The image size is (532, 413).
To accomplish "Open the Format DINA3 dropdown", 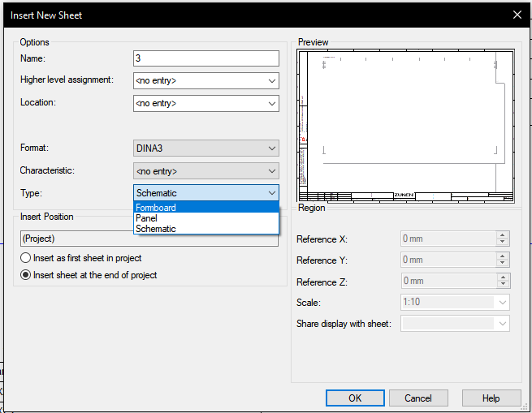I will (x=271, y=148).
